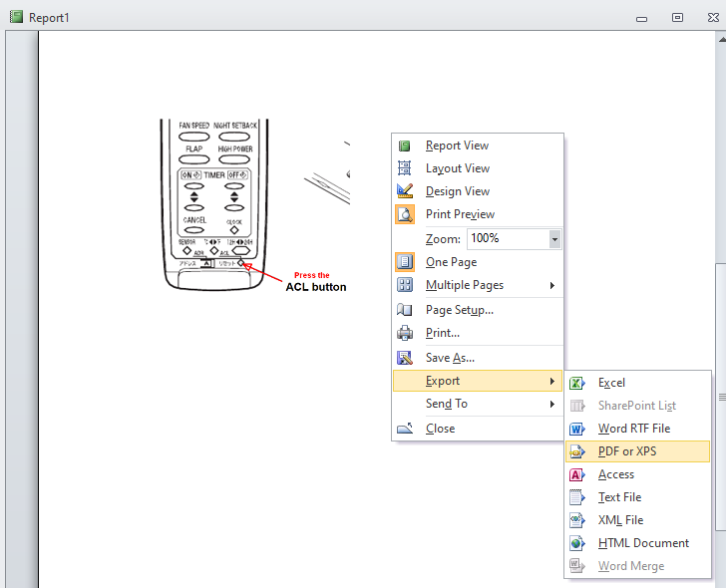Click the Design View ruler icon
This screenshot has width=726, height=588.
404,191
